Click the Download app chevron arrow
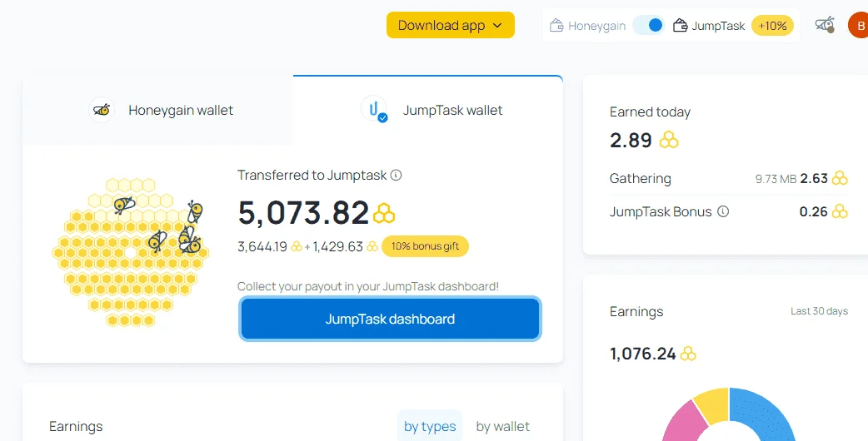 pos(497,26)
